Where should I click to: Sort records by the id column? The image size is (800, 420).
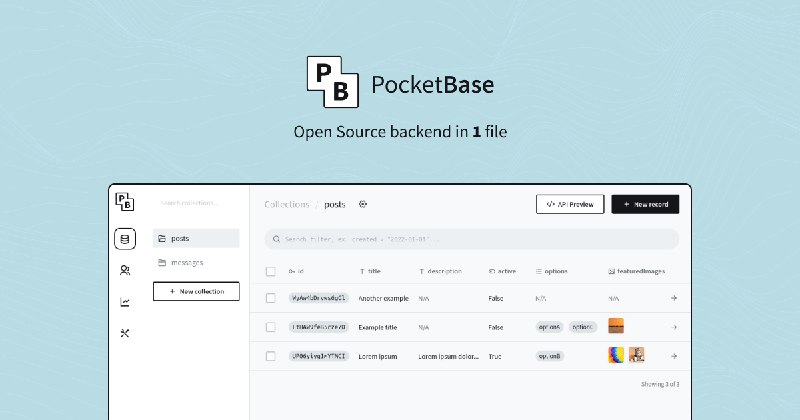(x=296, y=271)
